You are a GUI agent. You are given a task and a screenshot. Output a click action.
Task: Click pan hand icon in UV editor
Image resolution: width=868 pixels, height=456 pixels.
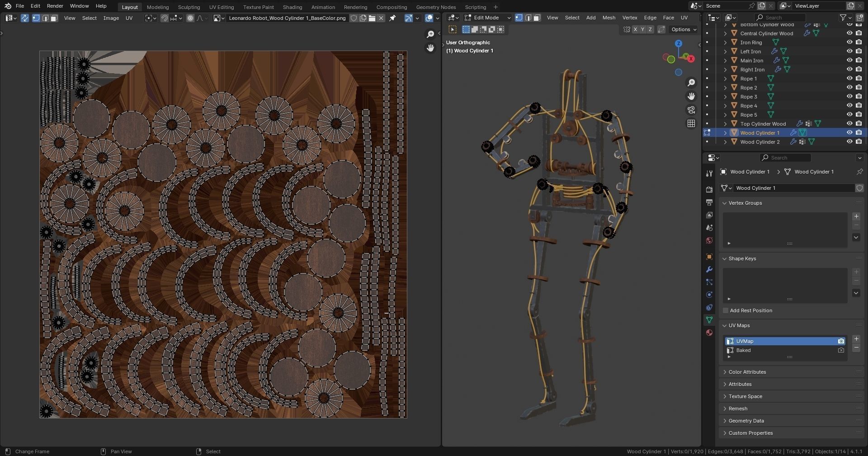pyautogui.click(x=431, y=48)
